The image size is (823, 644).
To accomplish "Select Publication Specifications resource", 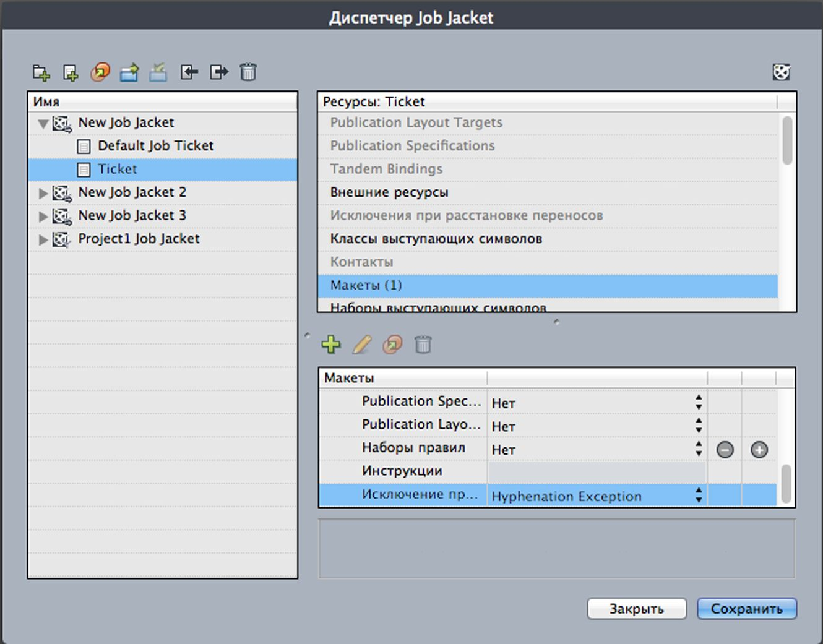I will [x=548, y=146].
